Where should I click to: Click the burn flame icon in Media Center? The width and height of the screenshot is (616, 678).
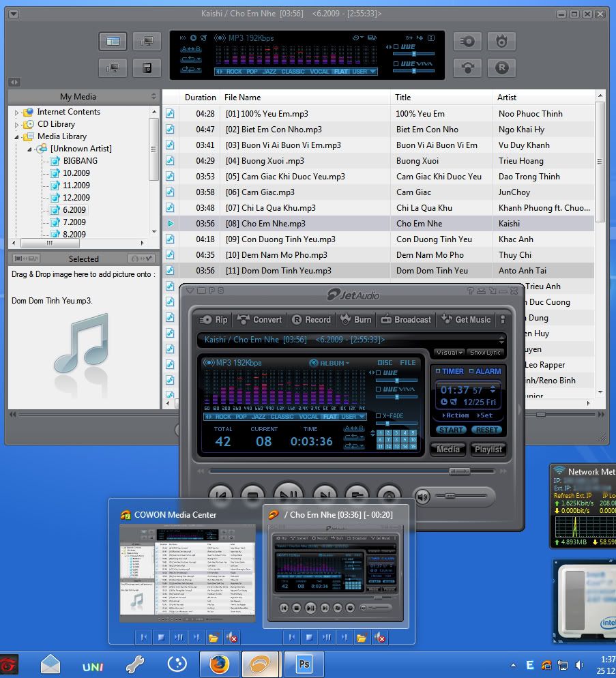tap(502, 42)
